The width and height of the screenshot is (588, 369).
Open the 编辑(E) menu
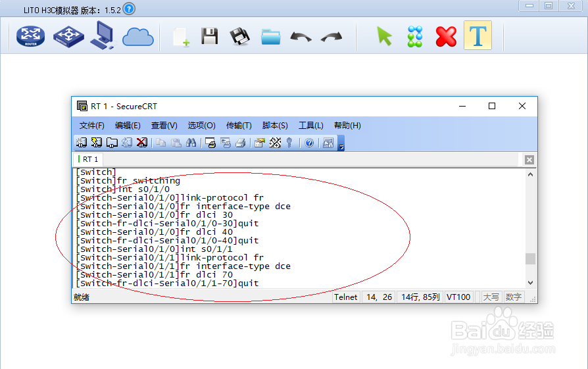(x=128, y=125)
